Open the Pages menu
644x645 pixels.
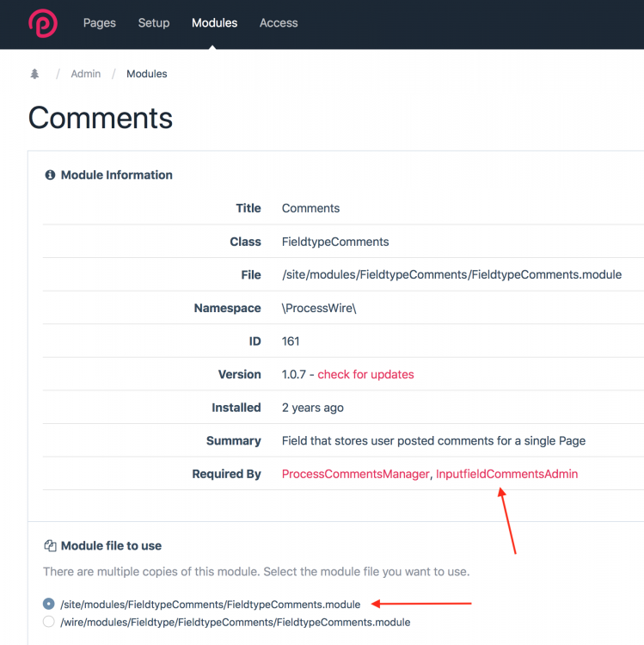tap(100, 22)
